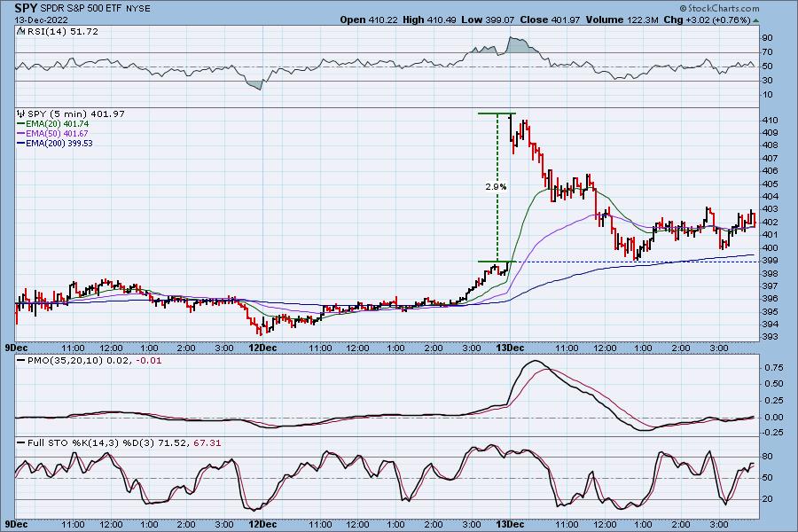Click the 9Dec label under the price panel
The height and width of the screenshot is (532, 798).
click(16, 348)
